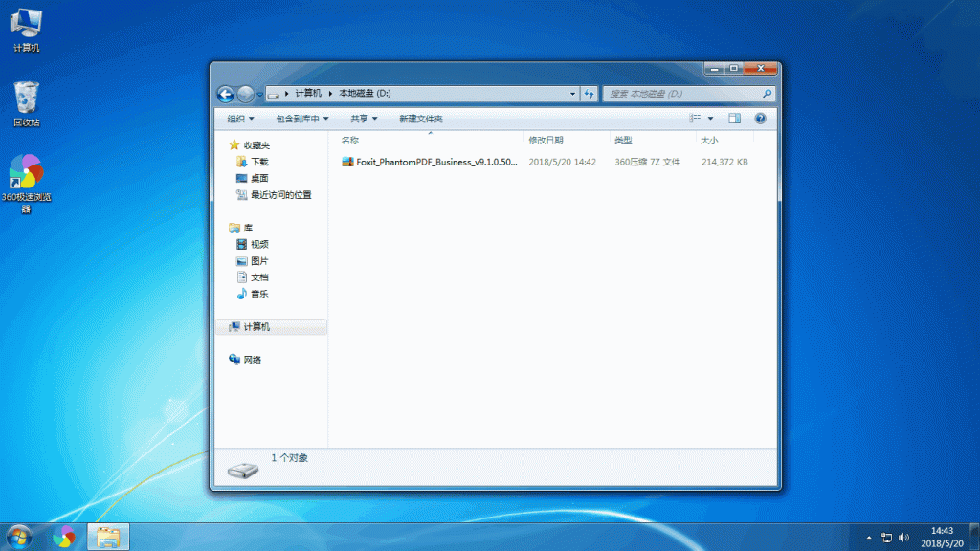Viewport: 980px width, 551px height.
Task: Click the 视频 library icon
Action: [242, 244]
